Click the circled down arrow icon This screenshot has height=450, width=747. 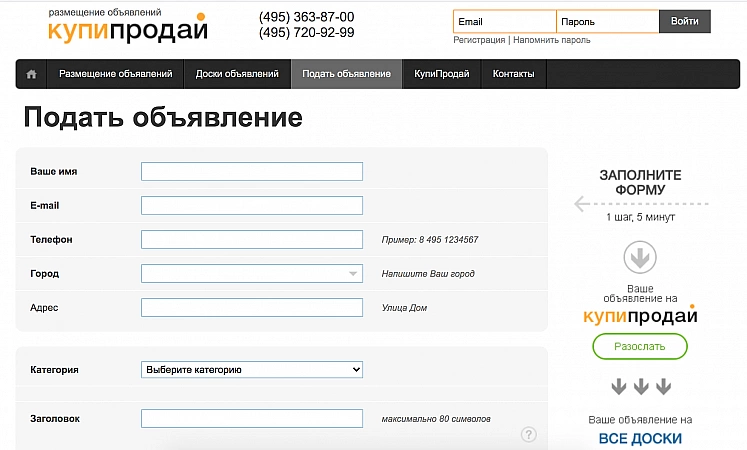coord(640,258)
